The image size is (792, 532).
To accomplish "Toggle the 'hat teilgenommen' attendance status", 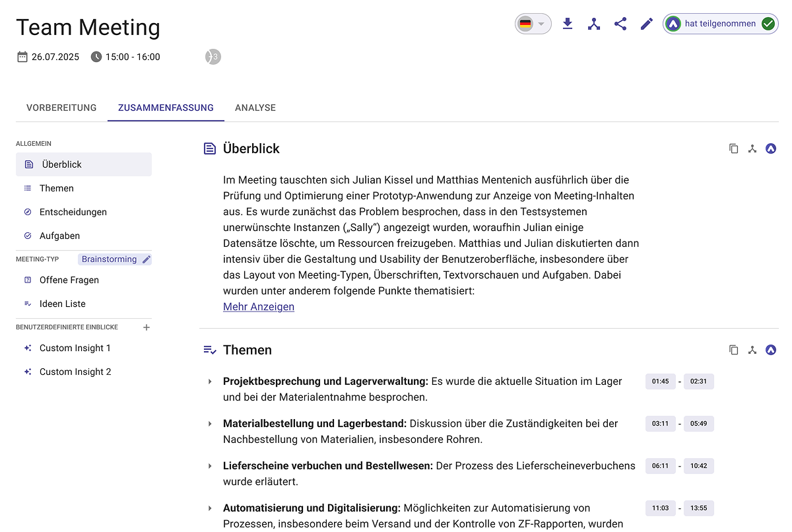I will point(720,24).
